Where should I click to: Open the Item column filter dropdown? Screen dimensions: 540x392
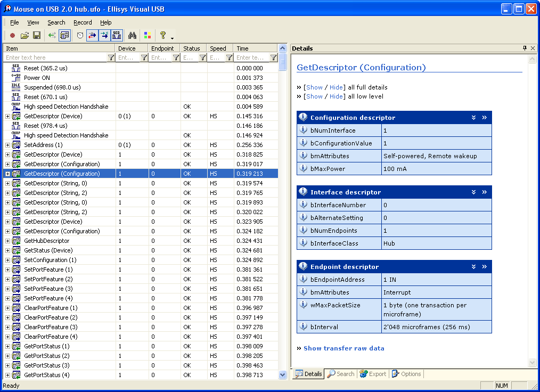(x=111, y=58)
